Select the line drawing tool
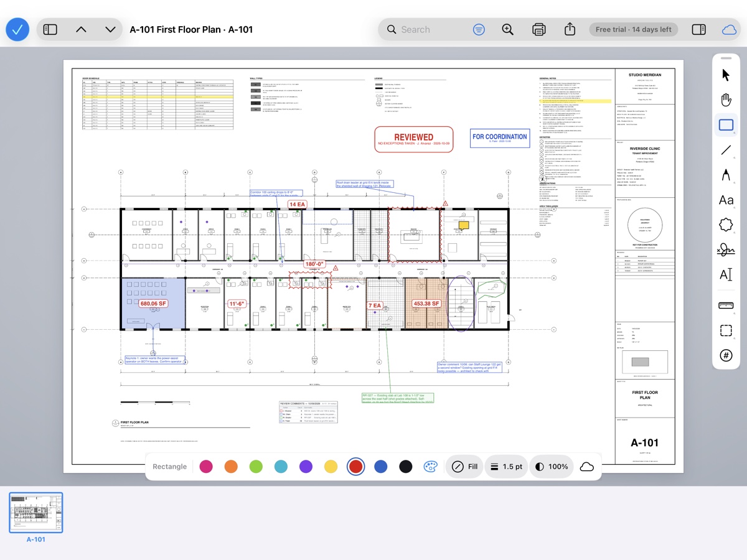Screen dimensions: 747x560 tap(726, 150)
